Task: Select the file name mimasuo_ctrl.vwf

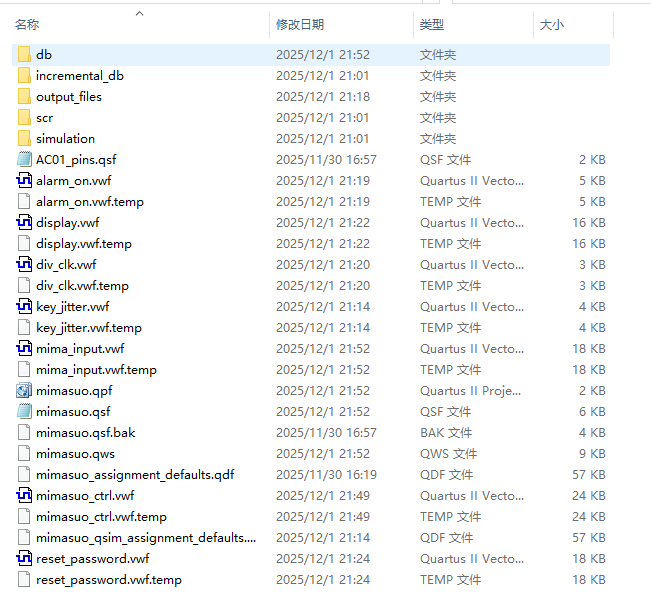Action: (x=85, y=496)
